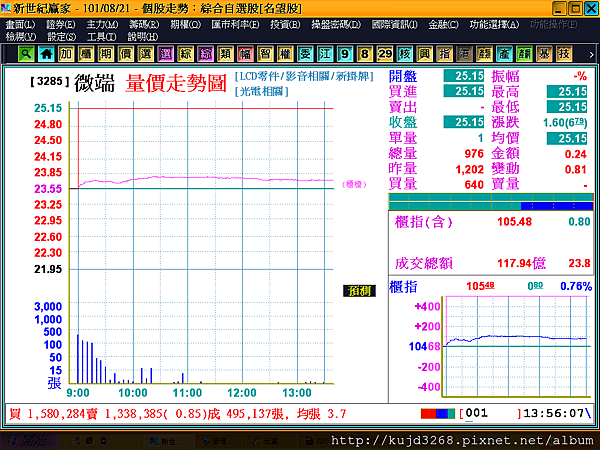Click the cyan 核 toolbar button

pos(404,54)
